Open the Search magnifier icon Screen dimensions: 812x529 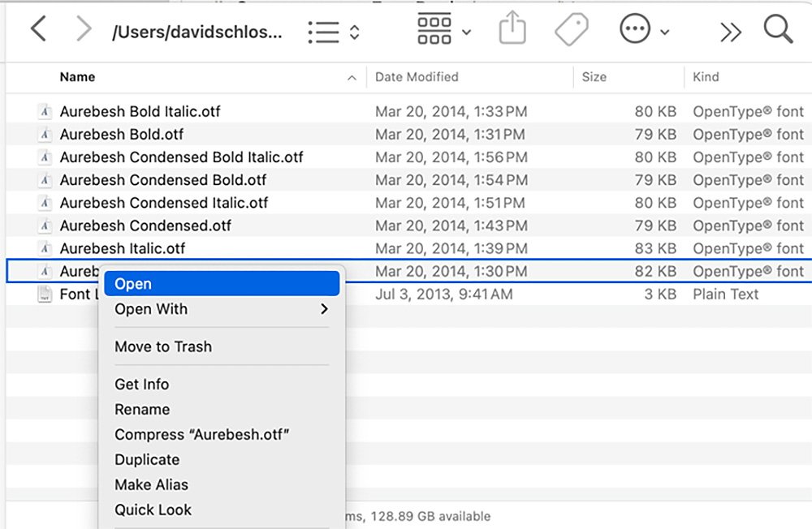pos(778,30)
